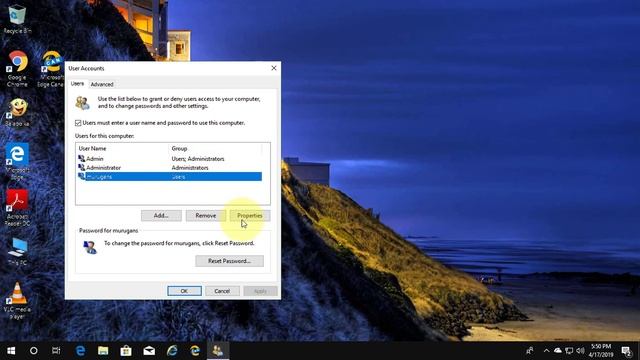Confirm with the OK button
Screen dimensions: 640x360
[x=184, y=291]
